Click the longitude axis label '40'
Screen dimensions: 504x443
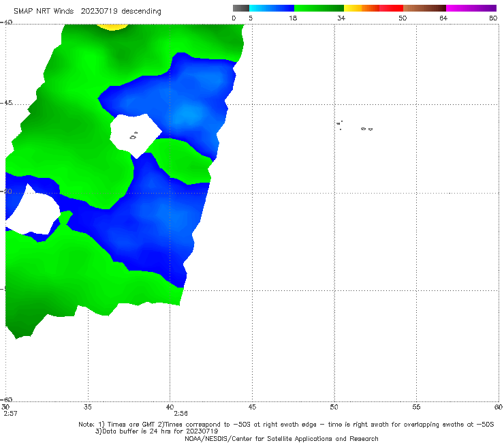pyautogui.click(x=170, y=407)
